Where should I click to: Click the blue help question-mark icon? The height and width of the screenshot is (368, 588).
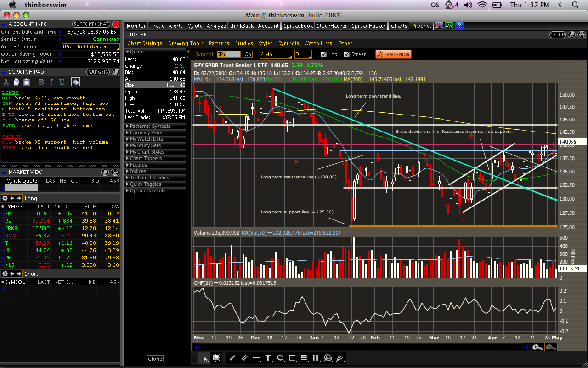(x=459, y=26)
